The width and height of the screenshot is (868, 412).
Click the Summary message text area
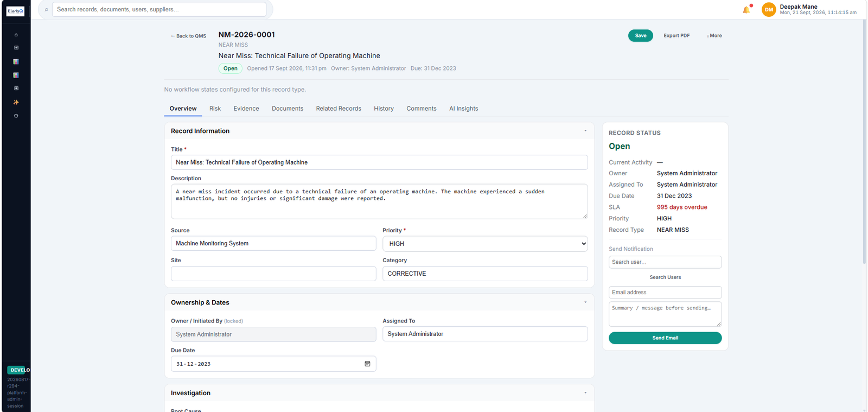[665, 314]
